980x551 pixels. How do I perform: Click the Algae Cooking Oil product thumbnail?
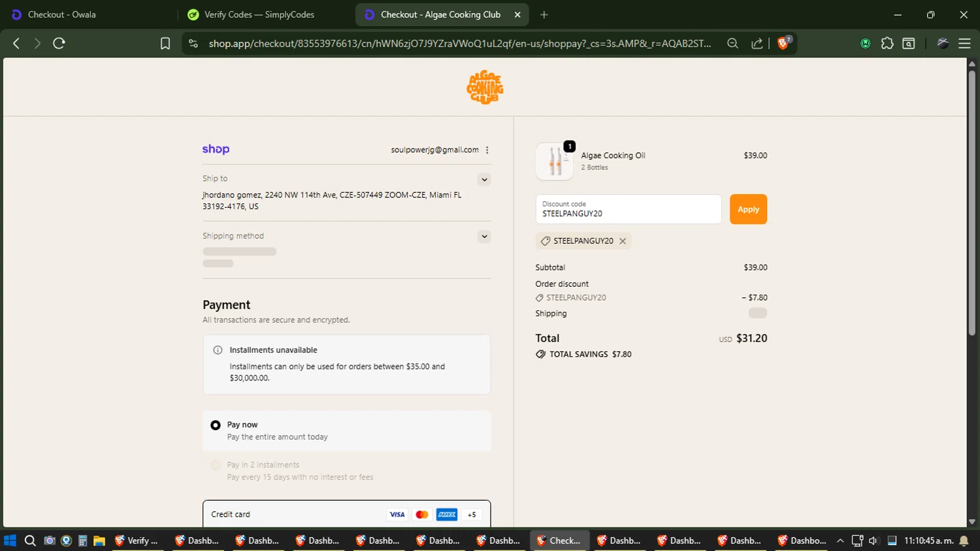(x=555, y=161)
